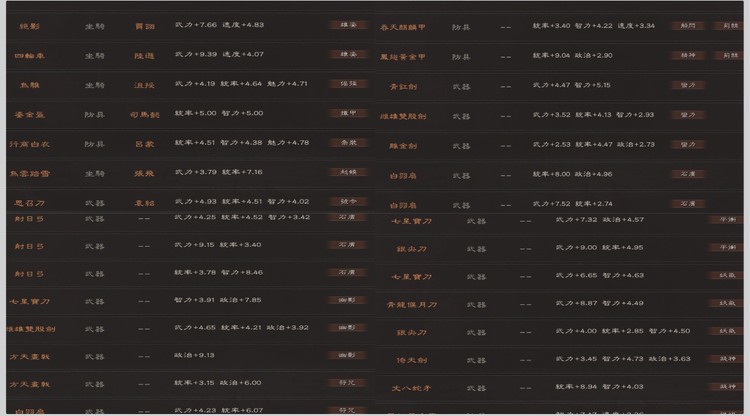
Task: Open the 烏騅 mount entry
Action: (x=30, y=84)
